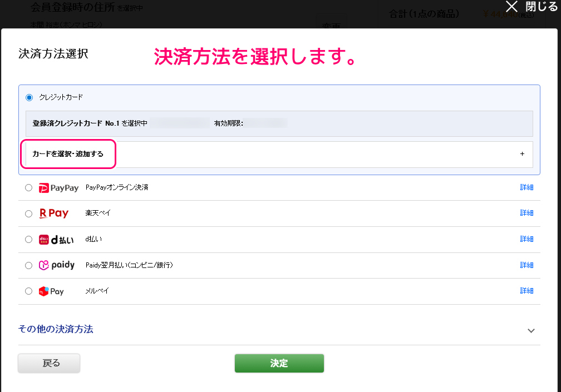
Task: Click the 戻る back button
Action: tap(48, 363)
